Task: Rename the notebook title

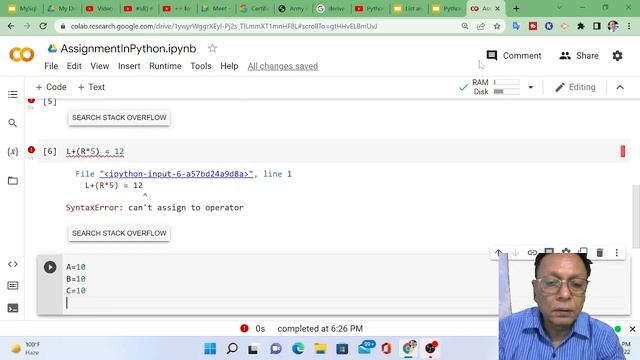Action: (x=129, y=49)
